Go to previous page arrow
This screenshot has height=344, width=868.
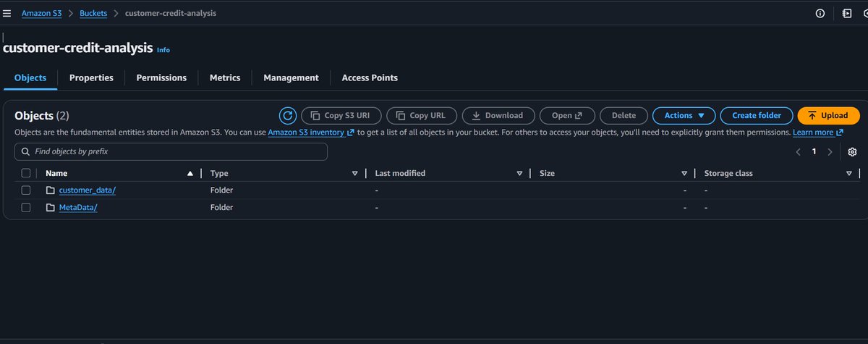click(x=798, y=152)
